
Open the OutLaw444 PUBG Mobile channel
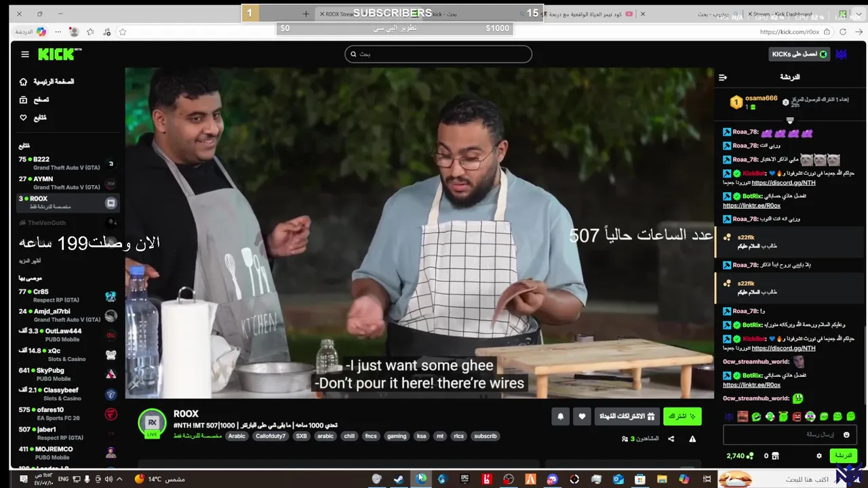[x=67, y=335]
